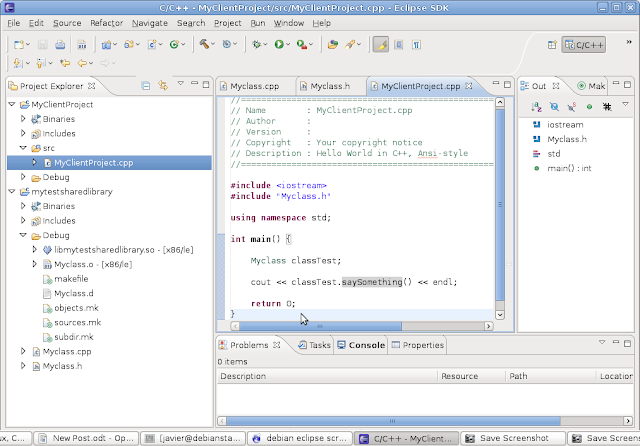The height and width of the screenshot is (446, 640).
Task: Close the MyClientProject.cpp editor tab
Action: (469, 86)
